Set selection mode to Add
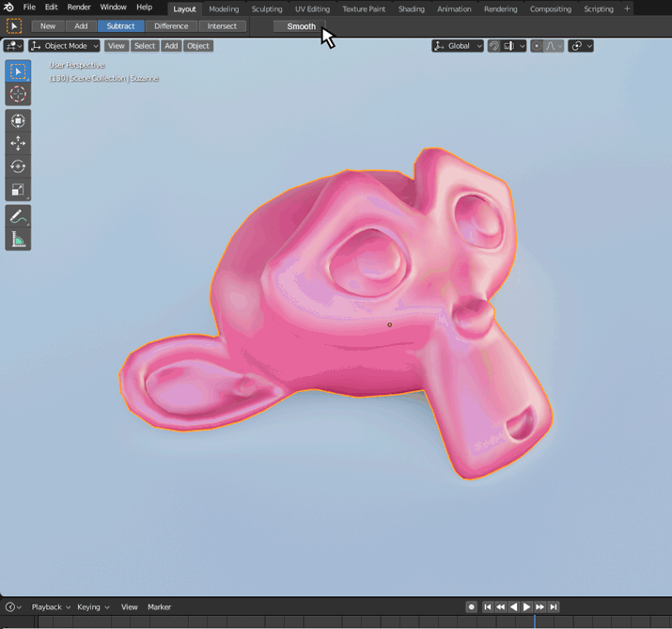 click(x=81, y=26)
